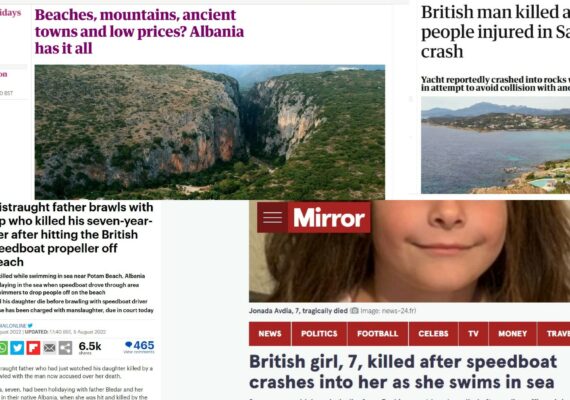The height and width of the screenshot is (400, 570).
Task: Click the Albanian canyon landscape photo
Action: [x=210, y=132]
